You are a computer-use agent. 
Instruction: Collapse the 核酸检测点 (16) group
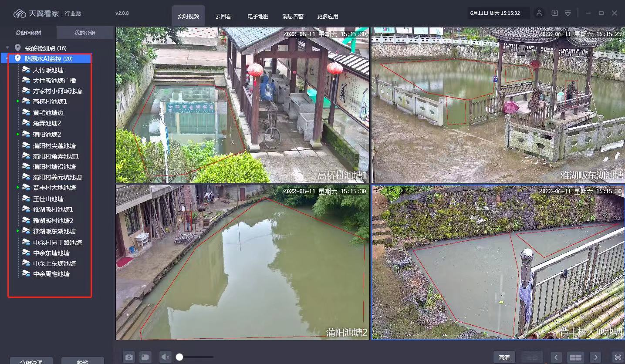pos(7,48)
